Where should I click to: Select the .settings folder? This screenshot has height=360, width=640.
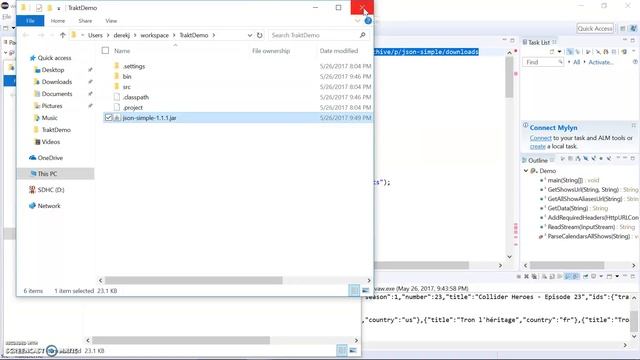pyautogui.click(x=134, y=66)
